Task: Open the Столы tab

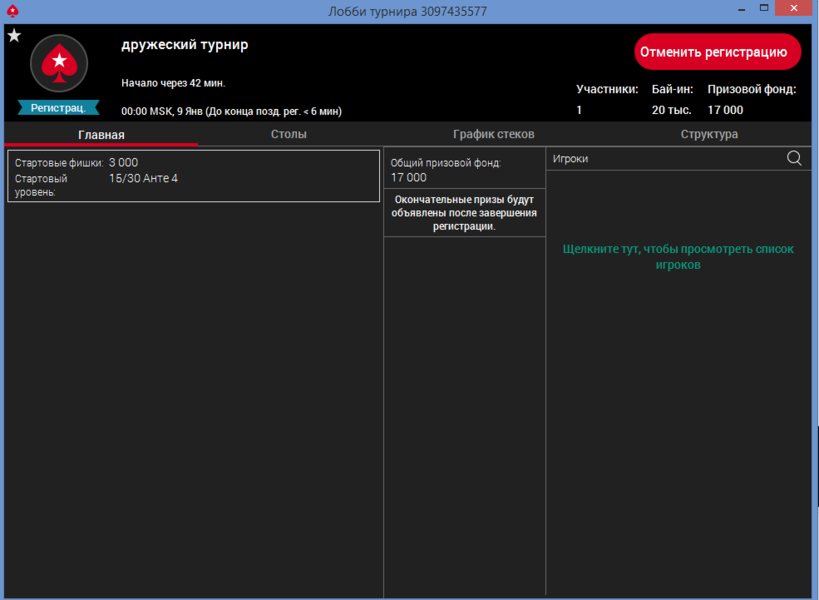Action: (288, 134)
